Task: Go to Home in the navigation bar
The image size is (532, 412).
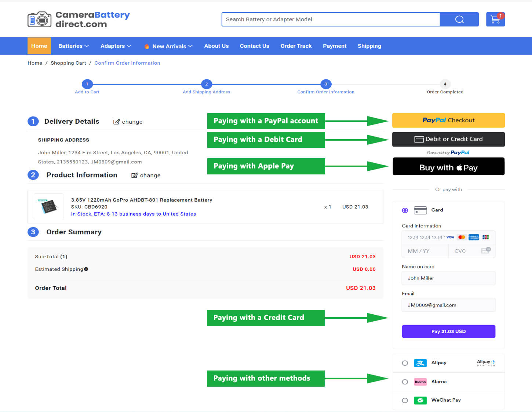Action: (x=39, y=46)
